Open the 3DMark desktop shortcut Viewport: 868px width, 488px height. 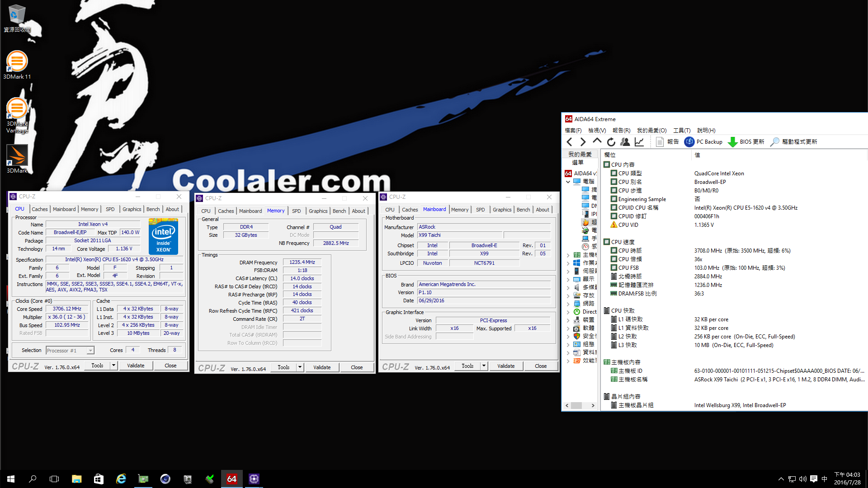click(x=17, y=159)
